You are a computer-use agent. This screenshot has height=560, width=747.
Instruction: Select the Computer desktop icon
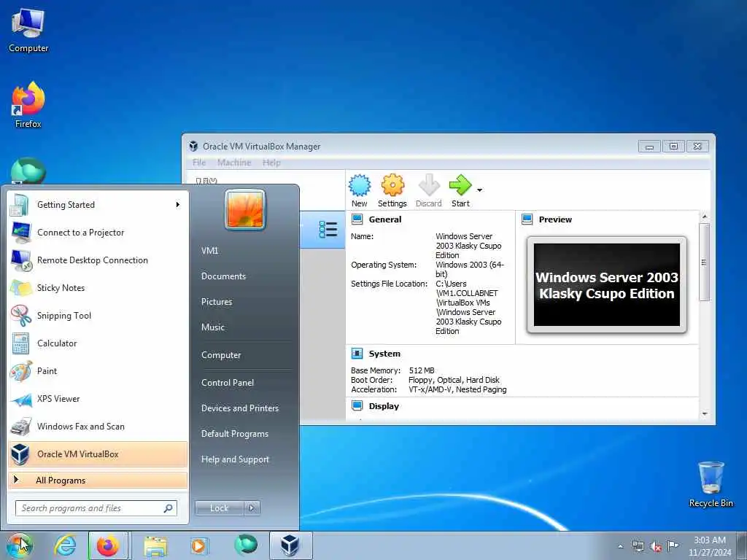[28, 31]
